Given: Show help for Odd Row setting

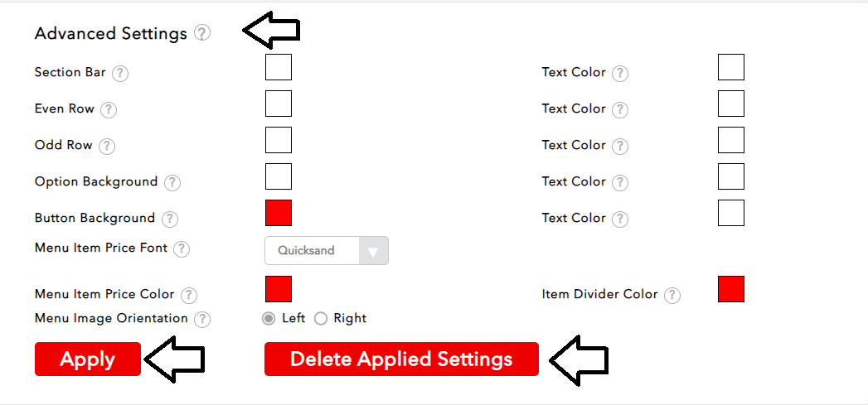Looking at the screenshot, I should 107,146.
